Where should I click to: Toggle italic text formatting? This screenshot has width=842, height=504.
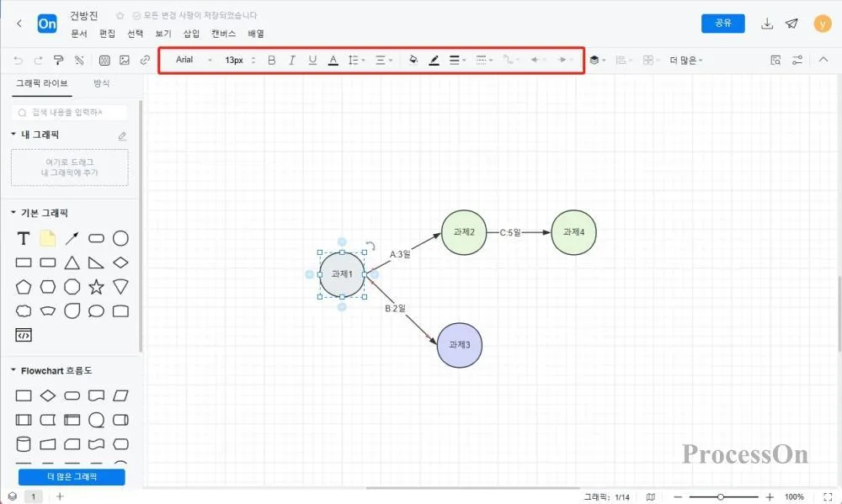pos(291,60)
